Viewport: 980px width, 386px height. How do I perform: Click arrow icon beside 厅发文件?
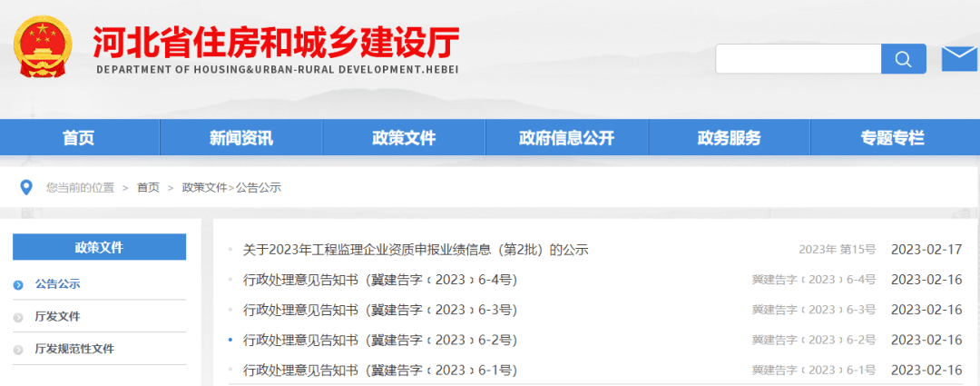[18, 317]
